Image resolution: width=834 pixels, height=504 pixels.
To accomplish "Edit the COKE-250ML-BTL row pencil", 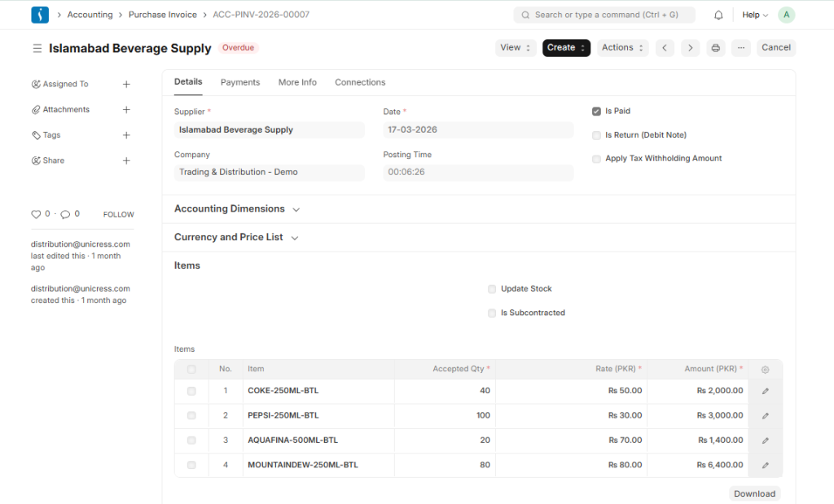I will click(x=766, y=392).
